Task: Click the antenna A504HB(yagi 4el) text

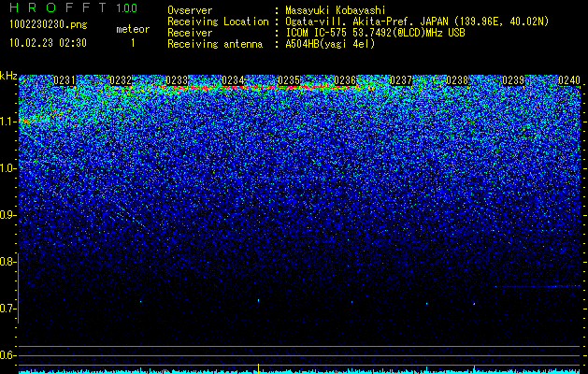Action: pos(330,44)
